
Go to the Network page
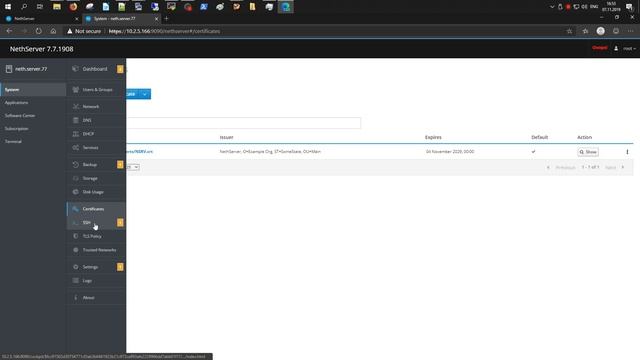(91, 107)
